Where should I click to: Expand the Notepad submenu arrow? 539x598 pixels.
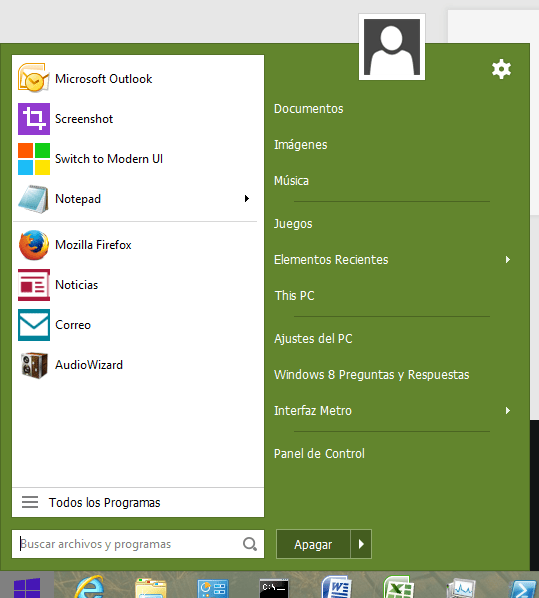coord(247,198)
